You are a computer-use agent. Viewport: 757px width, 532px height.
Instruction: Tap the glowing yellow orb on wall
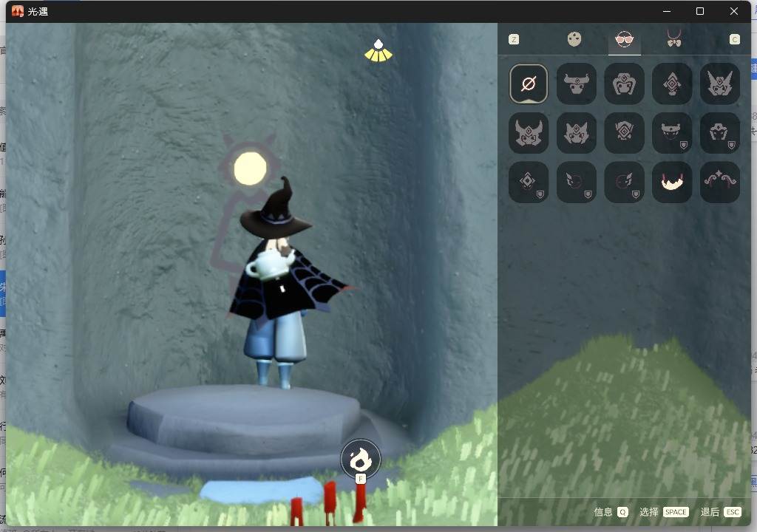click(x=250, y=168)
